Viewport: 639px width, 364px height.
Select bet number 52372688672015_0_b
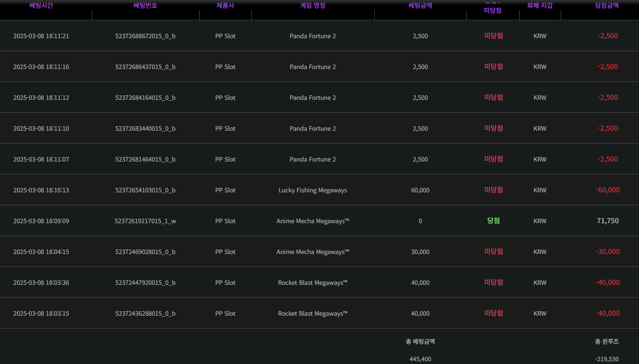coord(145,36)
